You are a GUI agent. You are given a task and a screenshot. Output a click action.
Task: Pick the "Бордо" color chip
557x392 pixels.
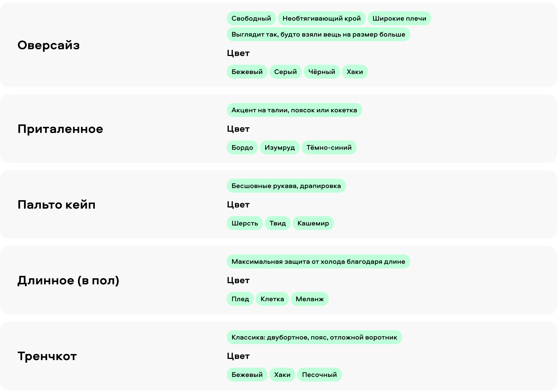click(x=242, y=147)
